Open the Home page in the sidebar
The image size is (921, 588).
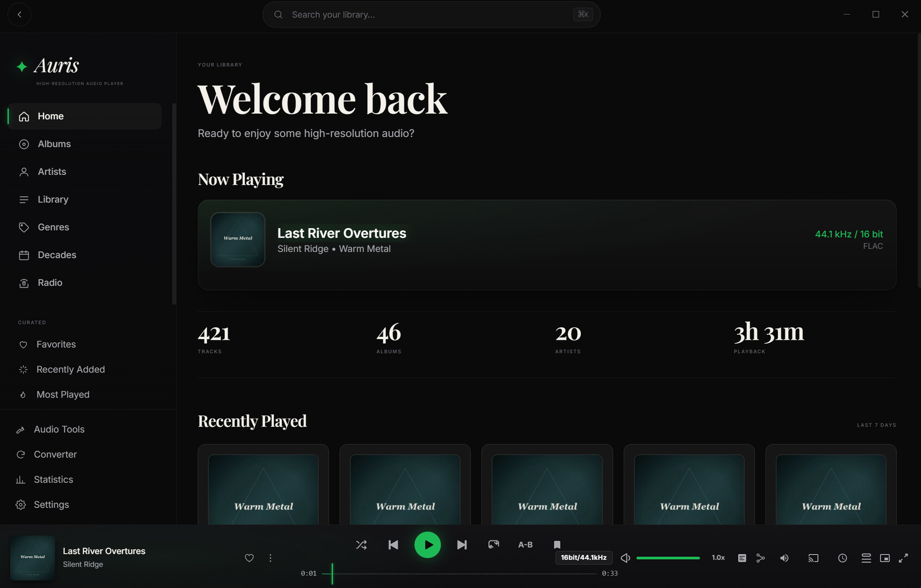(84, 116)
